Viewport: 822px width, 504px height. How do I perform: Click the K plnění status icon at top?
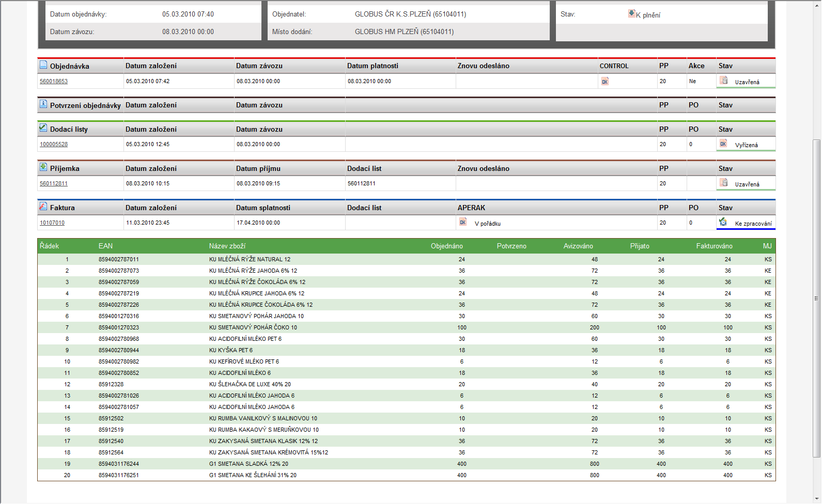(x=632, y=13)
